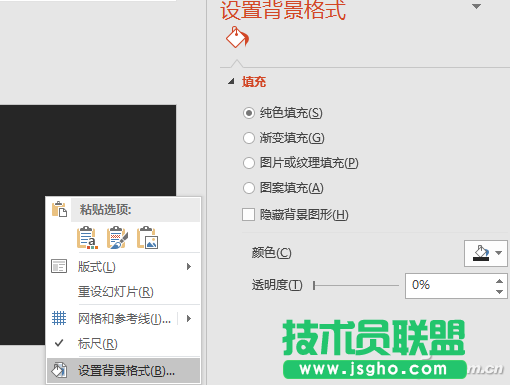Image resolution: width=510 pixels, height=385 pixels.
Task: Click the ruler checkmark icon
Action: [59, 343]
